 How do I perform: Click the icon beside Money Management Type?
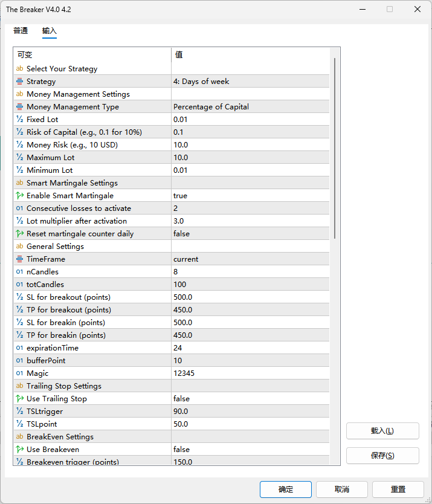point(20,107)
